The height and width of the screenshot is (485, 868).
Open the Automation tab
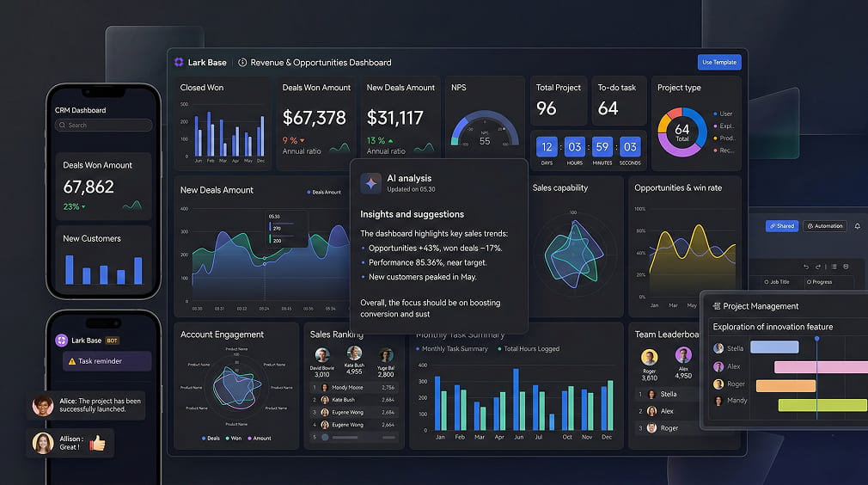[x=824, y=226]
